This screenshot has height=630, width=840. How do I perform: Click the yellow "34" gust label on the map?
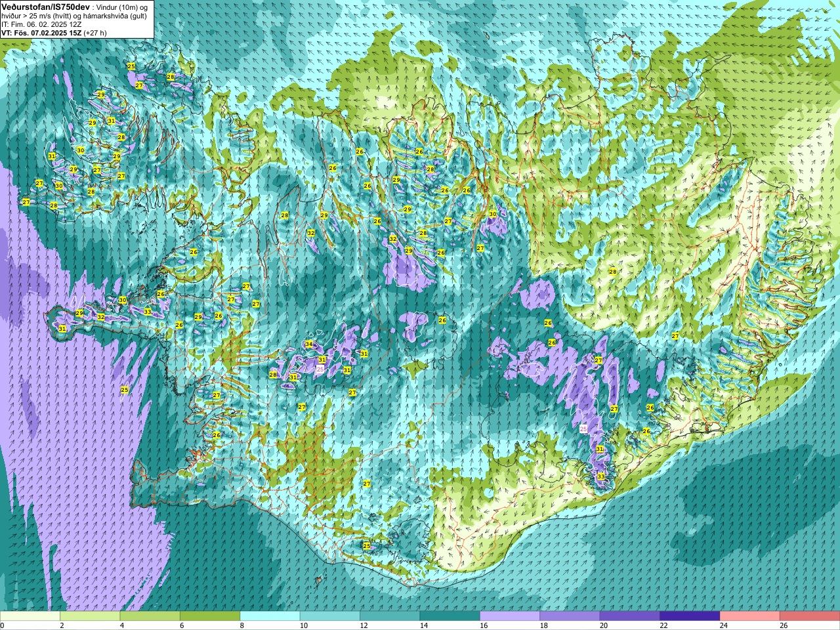coord(308,345)
